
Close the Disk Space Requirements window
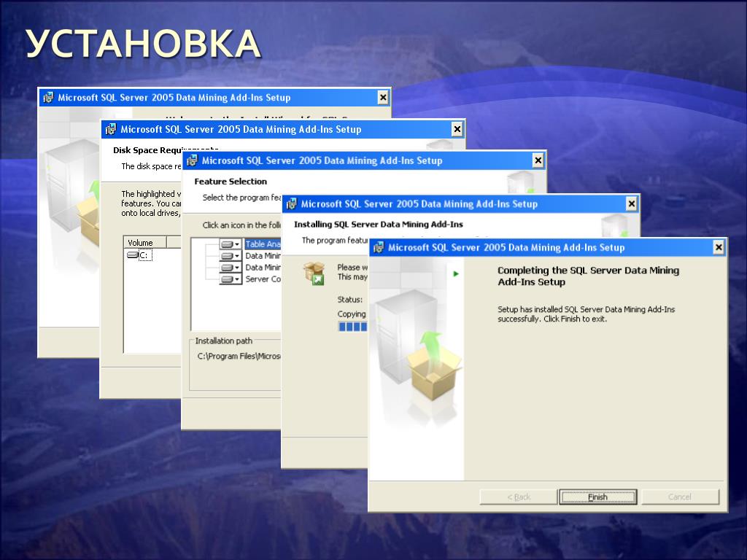tap(457, 129)
